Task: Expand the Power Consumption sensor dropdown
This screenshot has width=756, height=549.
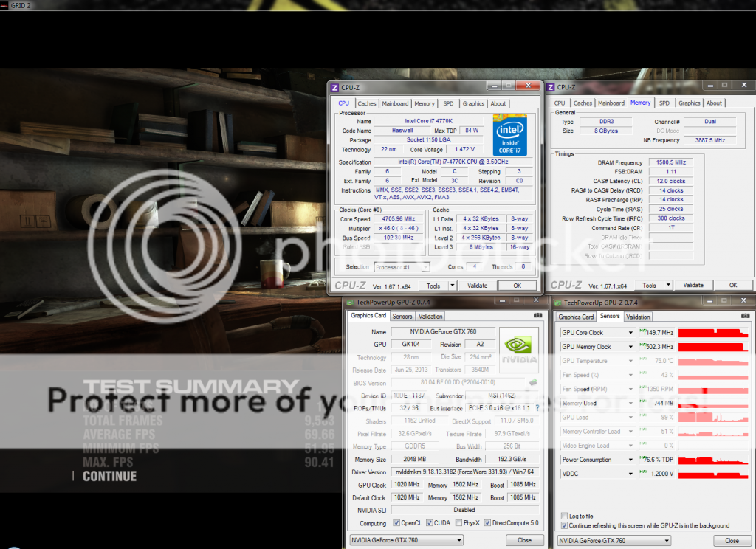Action: tap(630, 460)
